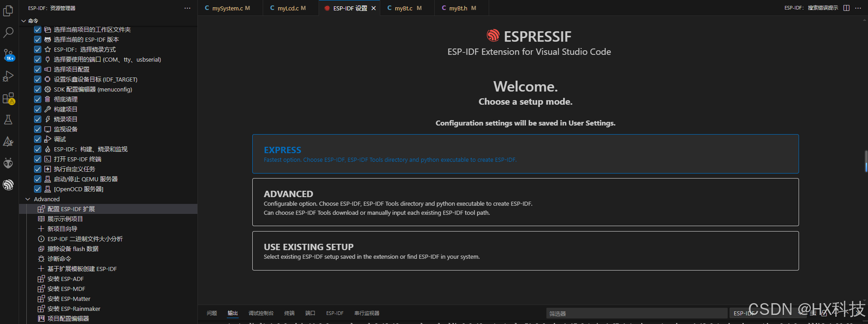Viewport: 868px width, 324px height.
Task: Toggle the 彻底清理 checkbox
Action: [38, 99]
